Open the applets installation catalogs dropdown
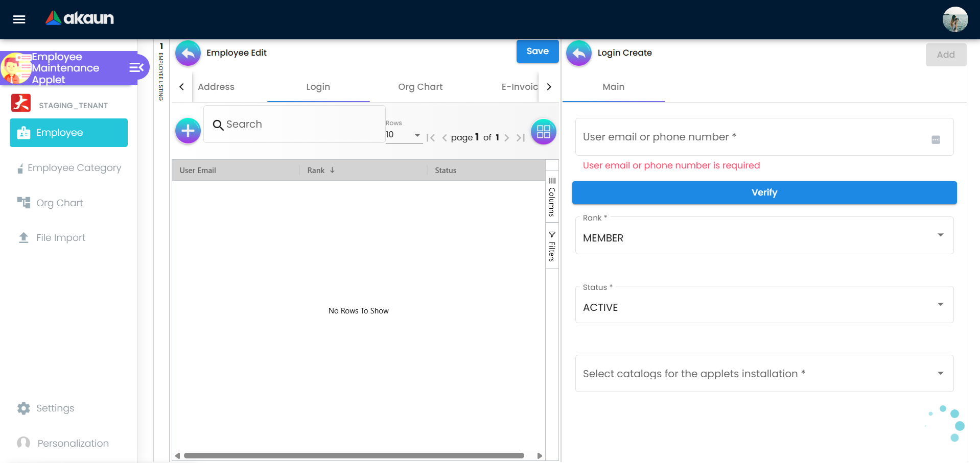 [764, 374]
